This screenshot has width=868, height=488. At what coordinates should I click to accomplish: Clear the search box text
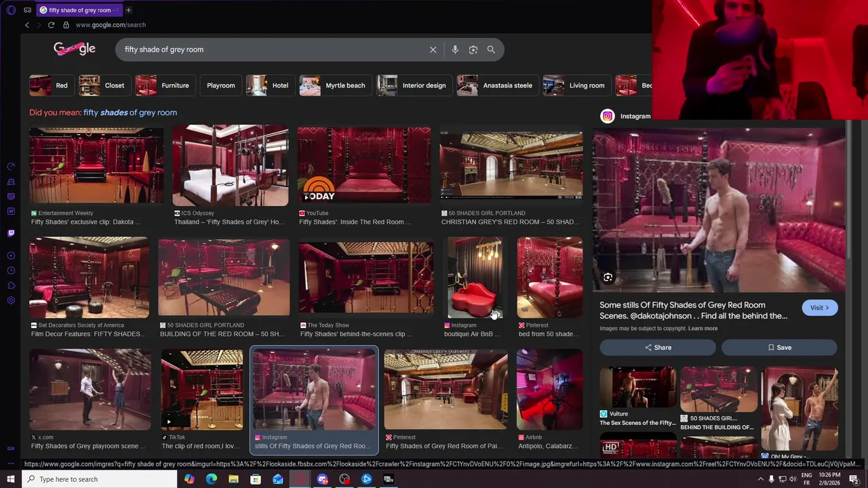point(433,49)
